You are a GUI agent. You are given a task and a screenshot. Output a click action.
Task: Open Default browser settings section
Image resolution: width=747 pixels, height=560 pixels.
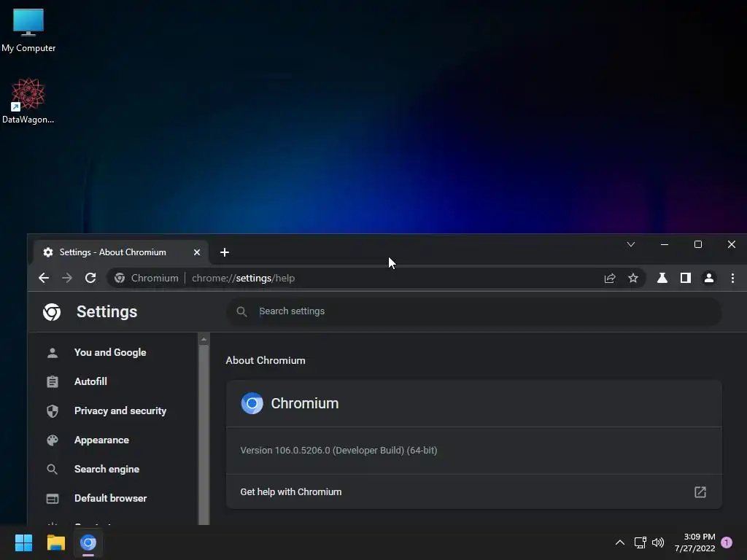coord(111,498)
